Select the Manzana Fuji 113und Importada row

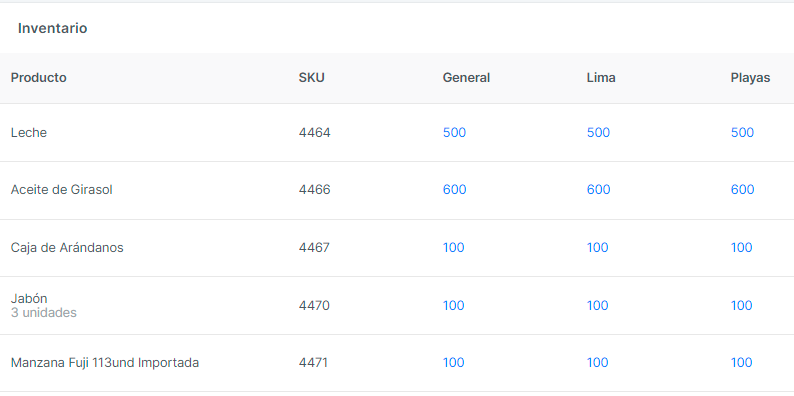397,363
